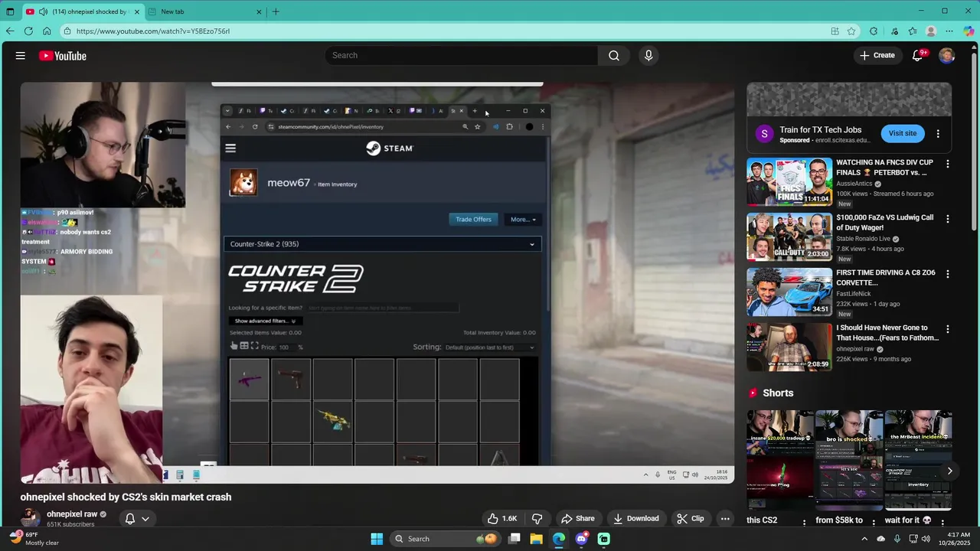Open YouTube notifications bell
Screen dimensions: 980x551
918,55
